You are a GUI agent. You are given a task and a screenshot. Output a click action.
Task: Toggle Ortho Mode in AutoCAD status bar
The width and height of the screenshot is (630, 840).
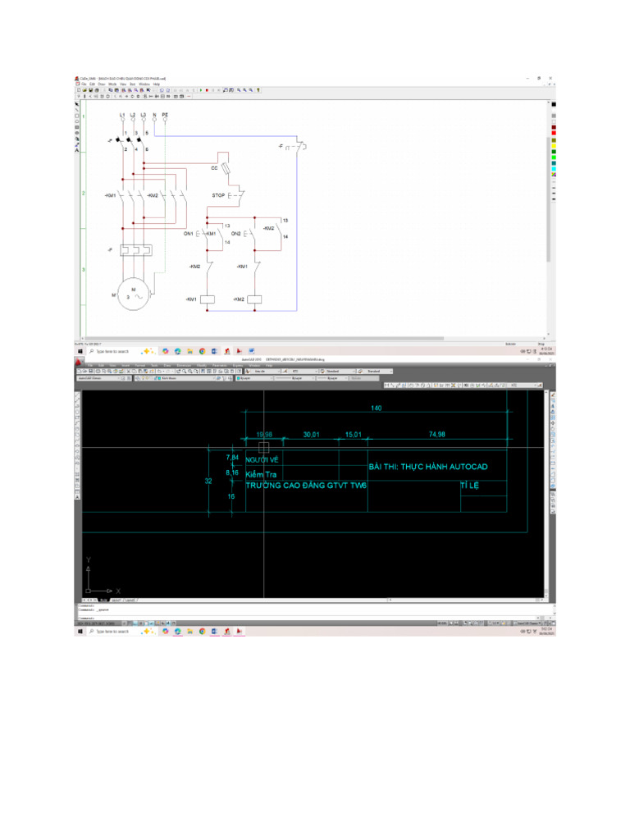[x=135, y=623]
